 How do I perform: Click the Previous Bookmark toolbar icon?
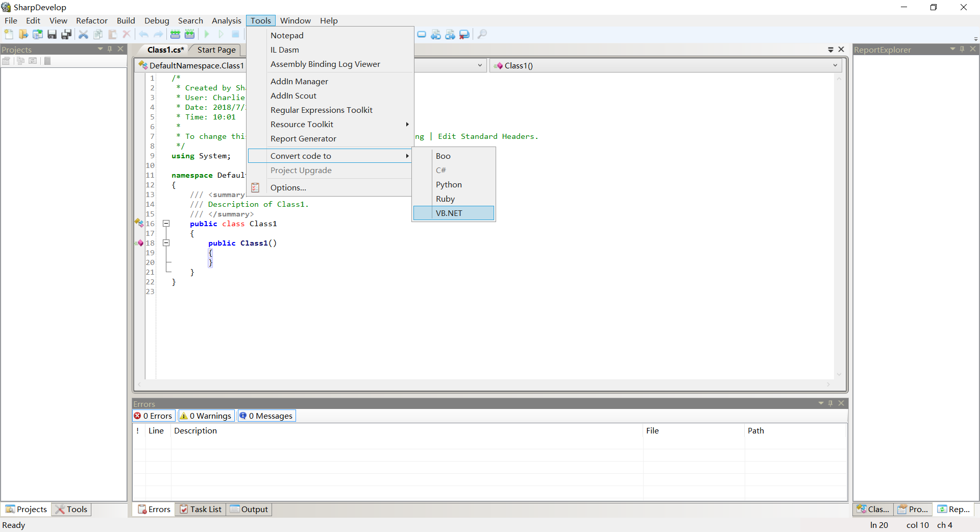coord(436,34)
